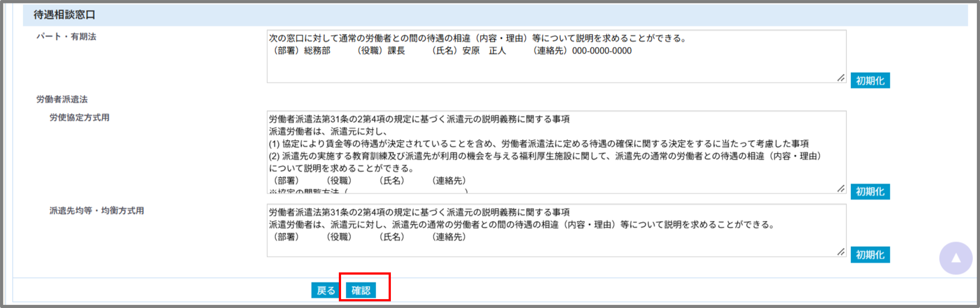Click into the パート・有期法 text area

(x=556, y=56)
